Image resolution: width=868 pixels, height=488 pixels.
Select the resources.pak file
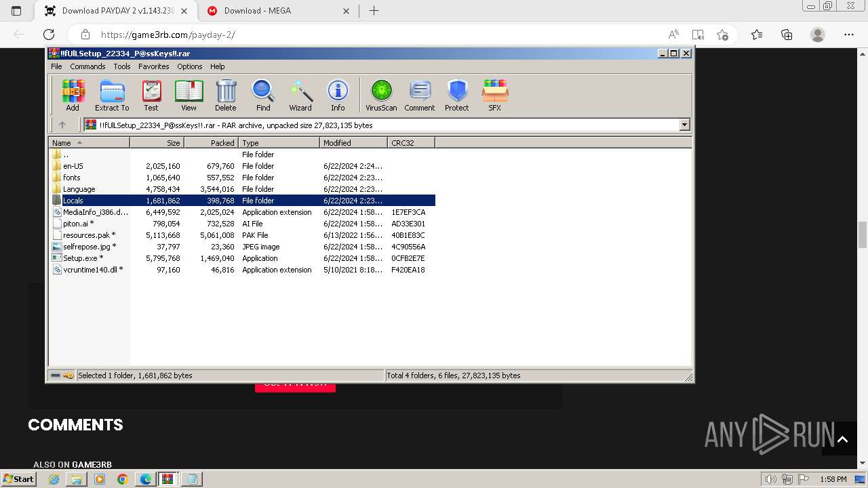click(243, 235)
